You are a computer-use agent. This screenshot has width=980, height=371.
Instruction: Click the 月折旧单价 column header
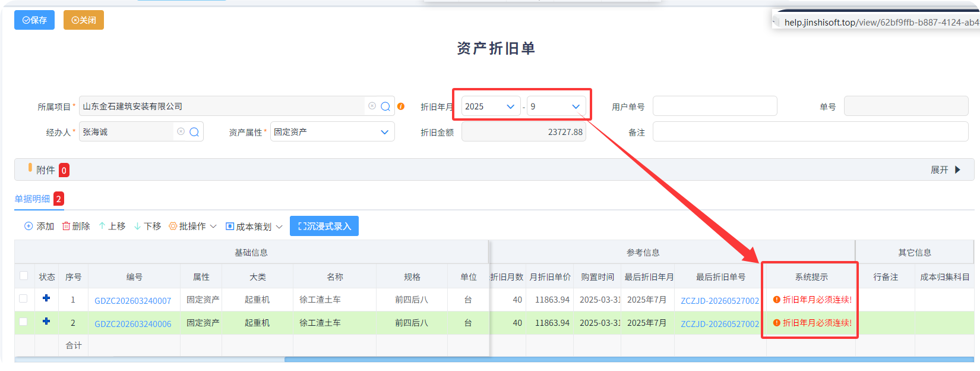[x=550, y=277]
